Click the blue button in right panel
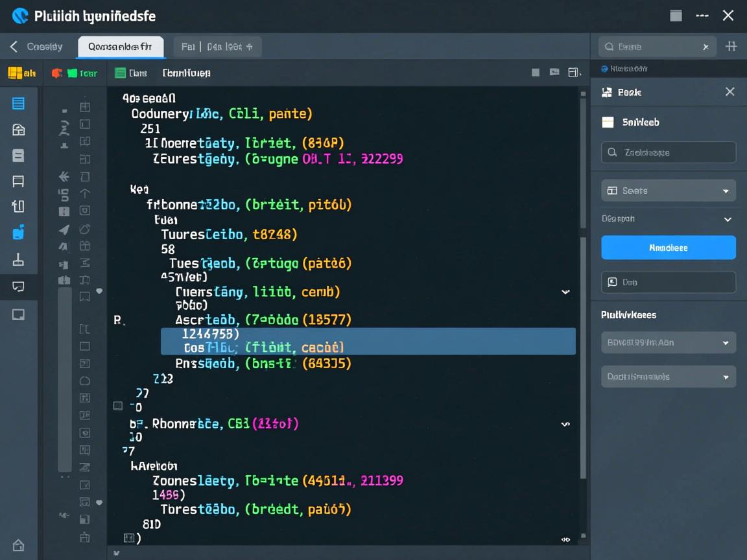 [x=669, y=248]
